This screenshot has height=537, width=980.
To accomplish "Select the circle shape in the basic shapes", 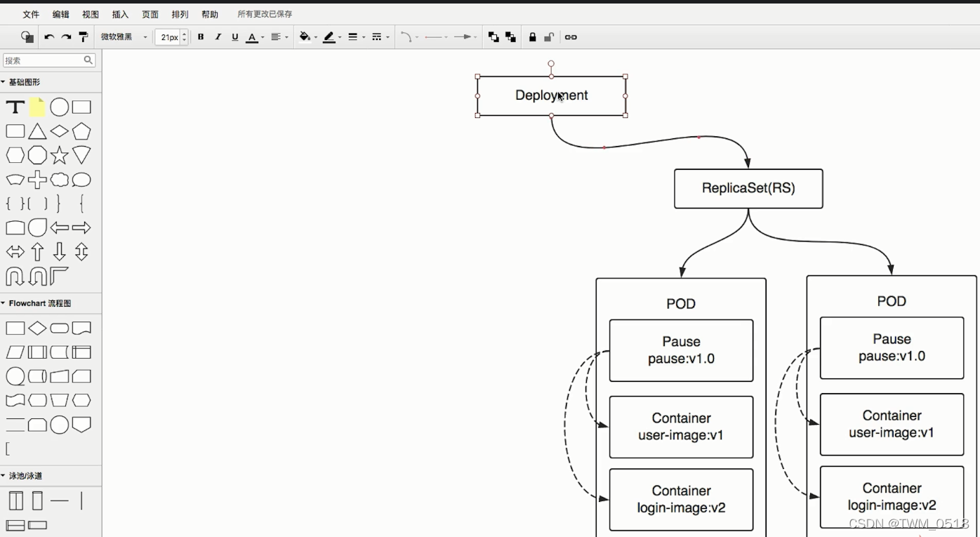I will pos(60,107).
